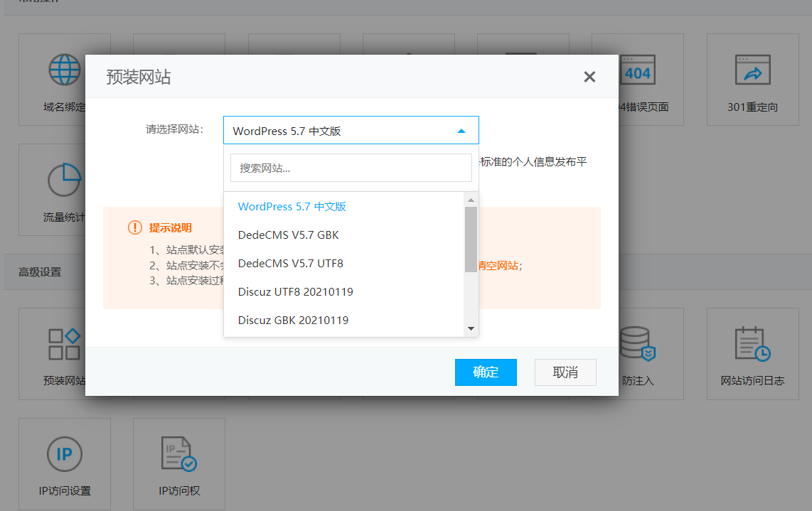Open the 404错误页面 icon
The width and height of the screenshot is (812, 511).
(x=638, y=70)
